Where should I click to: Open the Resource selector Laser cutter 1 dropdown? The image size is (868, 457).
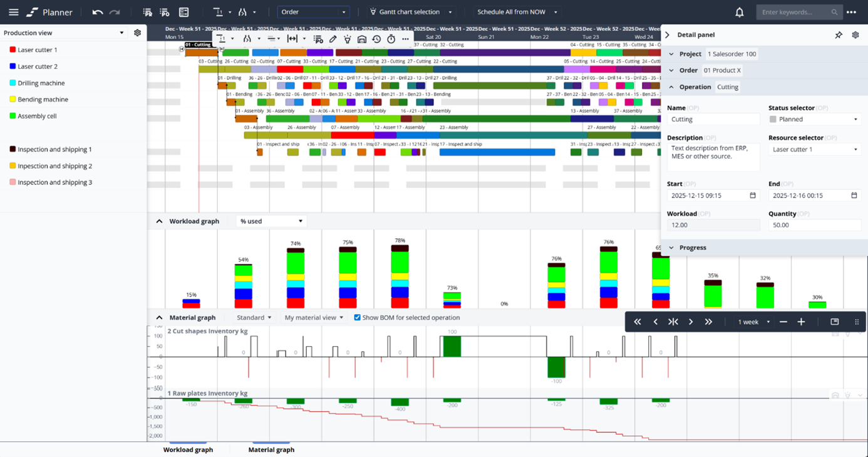(x=814, y=149)
